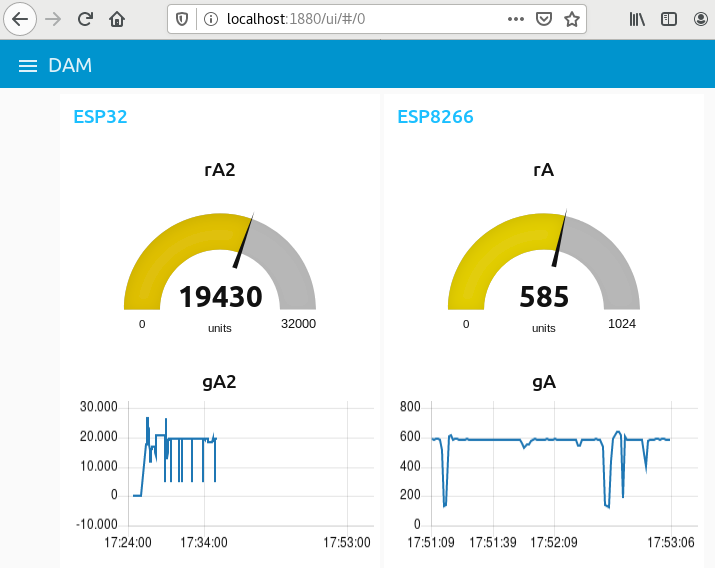Reload the page with refresh icon
This screenshot has height=568, width=715.
pos(85,19)
